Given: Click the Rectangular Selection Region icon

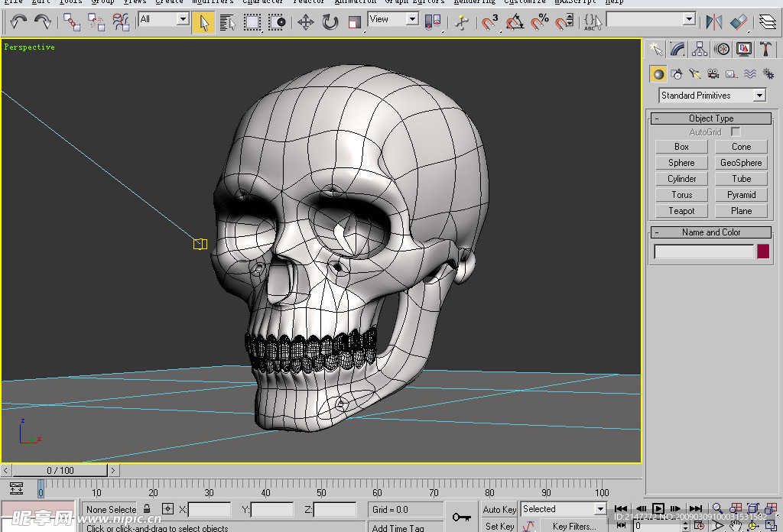Looking at the screenshot, I should pos(252,22).
